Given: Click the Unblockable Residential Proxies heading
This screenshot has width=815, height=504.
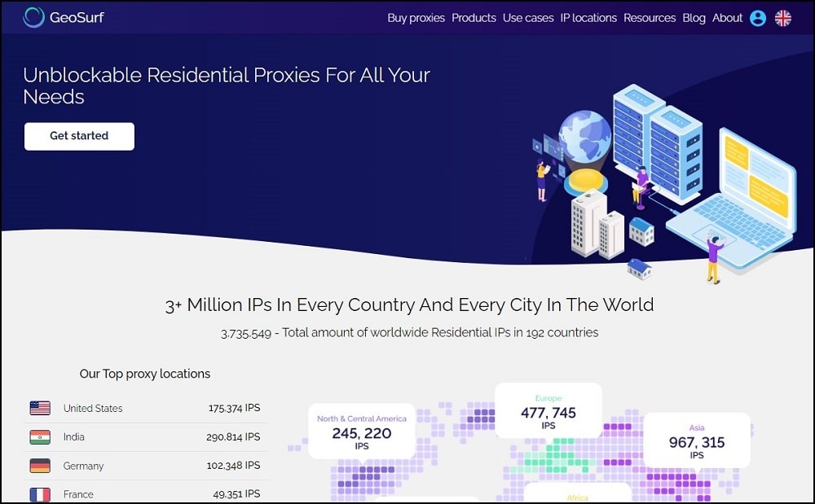Looking at the screenshot, I should tap(227, 85).
